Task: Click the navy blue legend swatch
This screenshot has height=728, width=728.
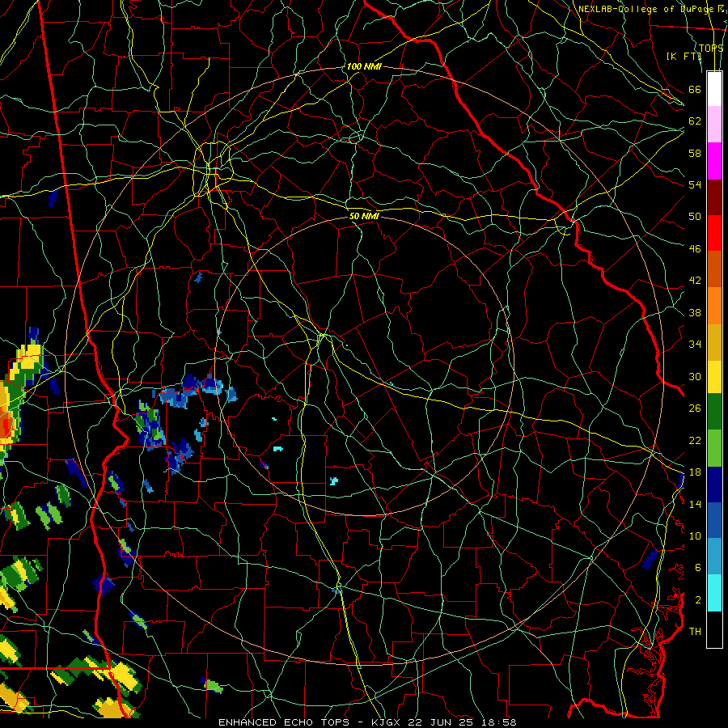Action: coord(714,485)
